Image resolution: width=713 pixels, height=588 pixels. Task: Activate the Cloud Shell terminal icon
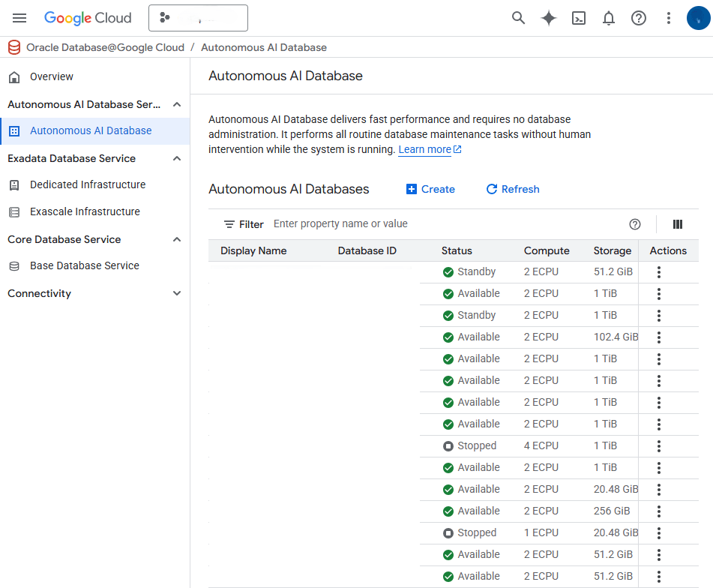[578, 18]
